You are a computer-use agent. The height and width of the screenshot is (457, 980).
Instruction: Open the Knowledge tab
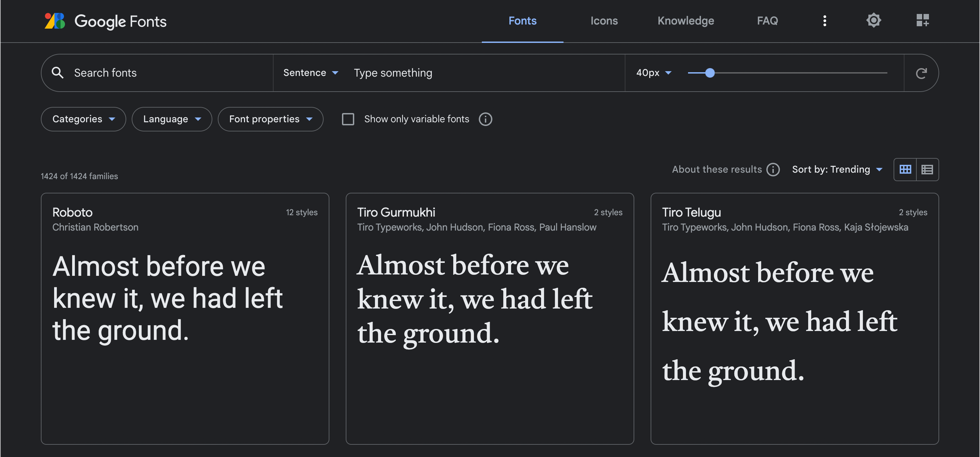pyautogui.click(x=686, y=21)
